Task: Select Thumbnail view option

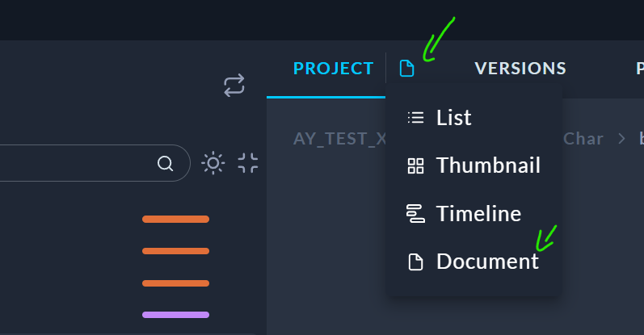Action: 487,165
